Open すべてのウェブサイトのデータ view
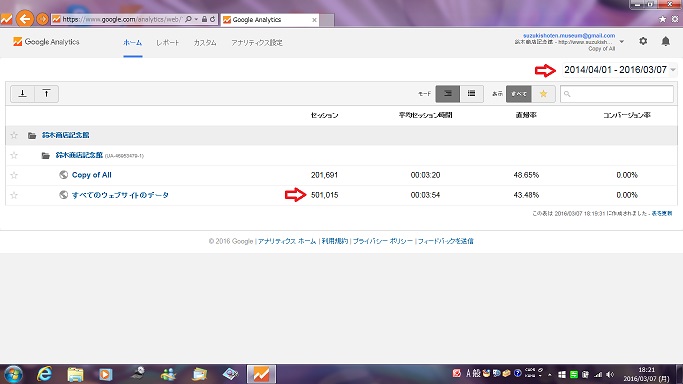The image size is (683, 384). pyautogui.click(x=120, y=195)
